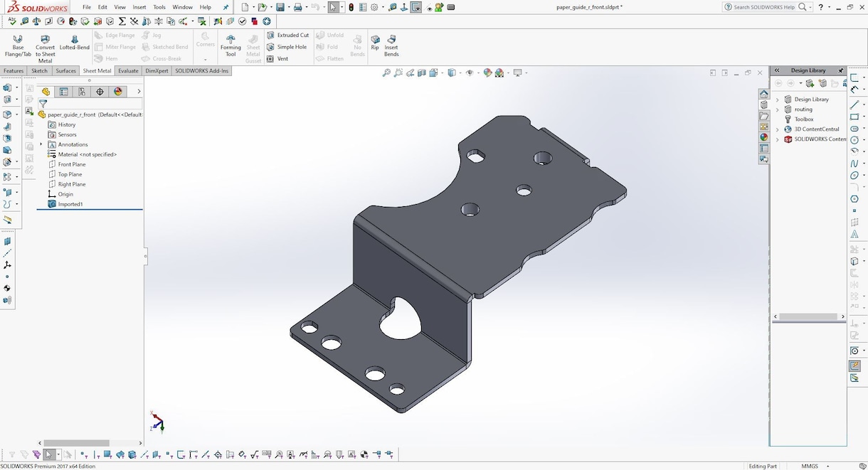Choose the Lofted-Bend tool
This screenshot has width=868, height=470.
[x=74, y=43]
